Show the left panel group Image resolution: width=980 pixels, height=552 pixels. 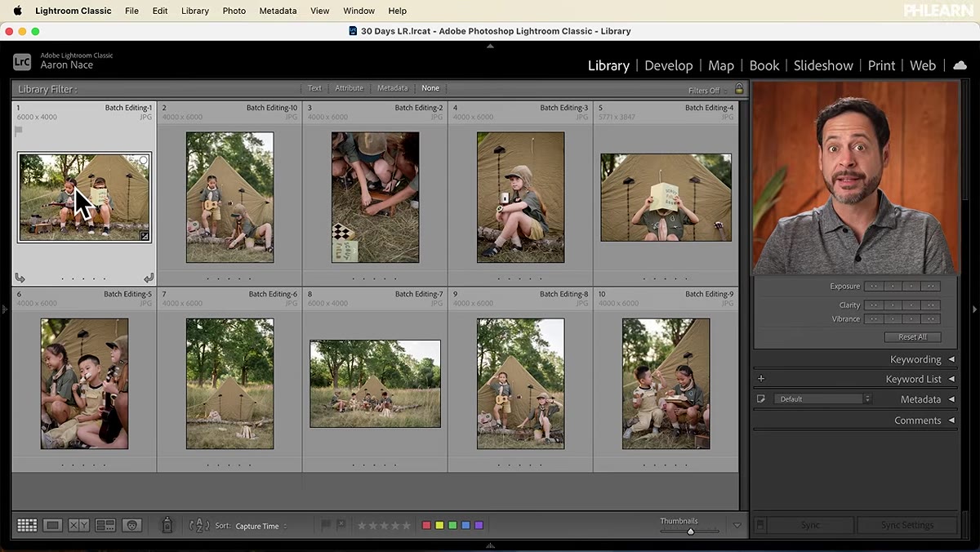4,309
